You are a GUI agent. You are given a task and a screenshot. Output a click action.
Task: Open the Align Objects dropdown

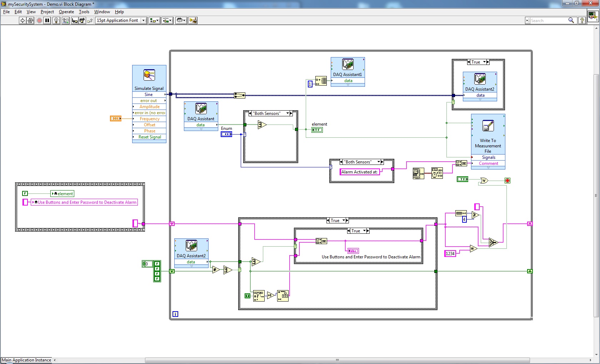pyautogui.click(x=154, y=20)
